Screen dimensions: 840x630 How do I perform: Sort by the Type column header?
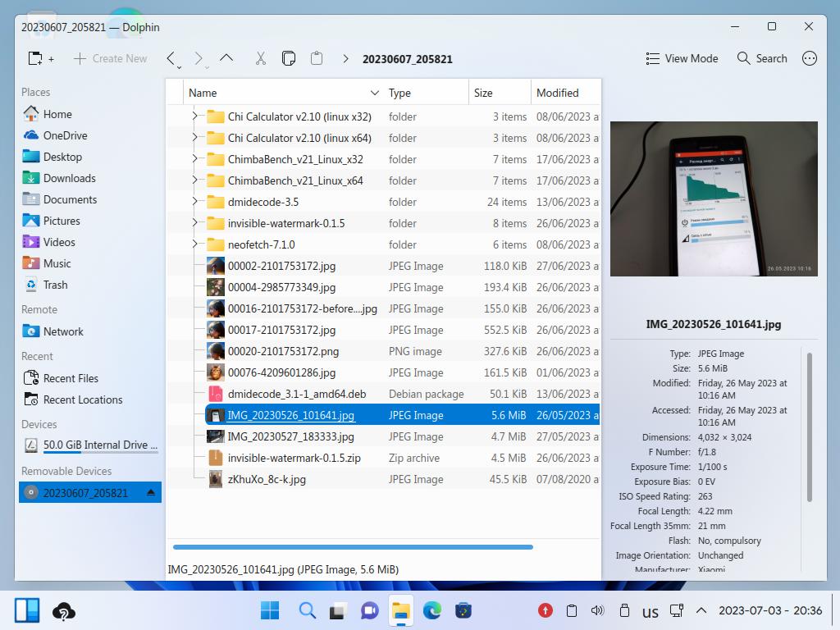427,93
